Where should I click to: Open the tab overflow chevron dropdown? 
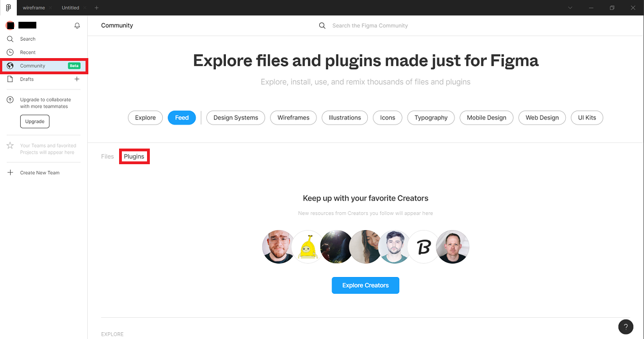(569, 8)
